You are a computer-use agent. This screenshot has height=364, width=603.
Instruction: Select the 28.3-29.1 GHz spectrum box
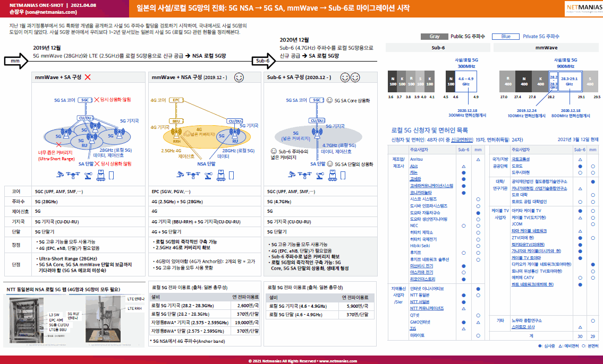569,81
